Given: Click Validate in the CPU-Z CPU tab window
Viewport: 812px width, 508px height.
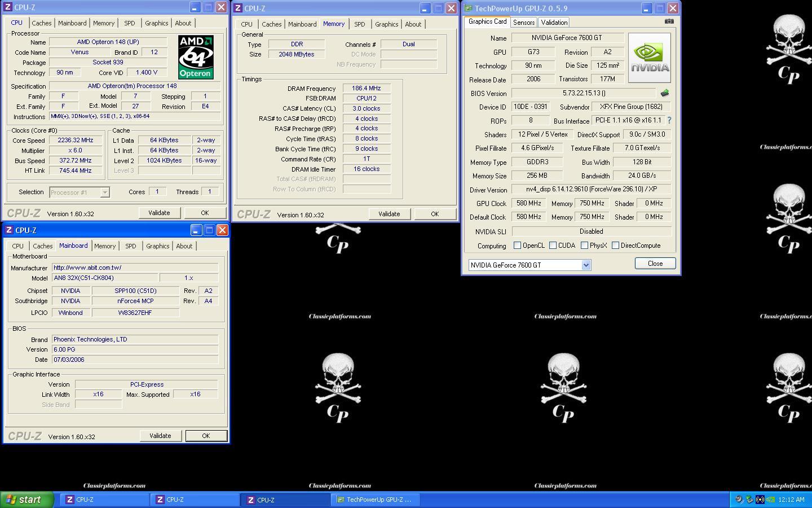Looking at the screenshot, I should point(159,213).
